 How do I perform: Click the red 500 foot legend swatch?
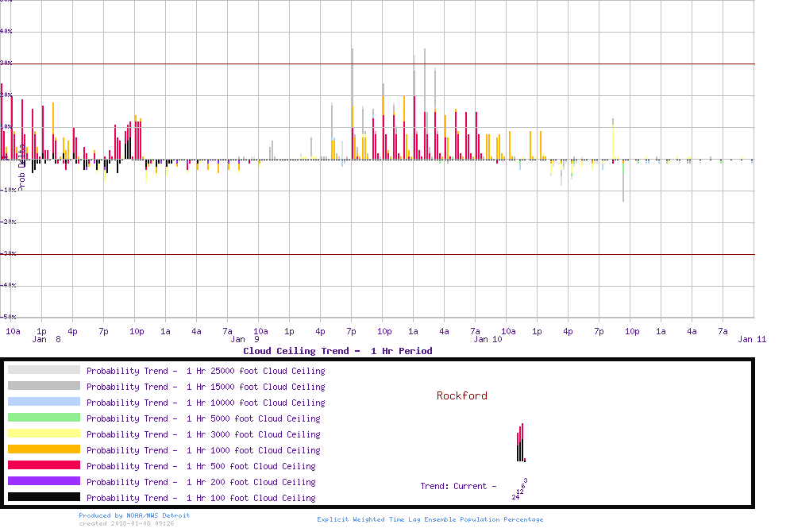pyautogui.click(x=44, y=465)
